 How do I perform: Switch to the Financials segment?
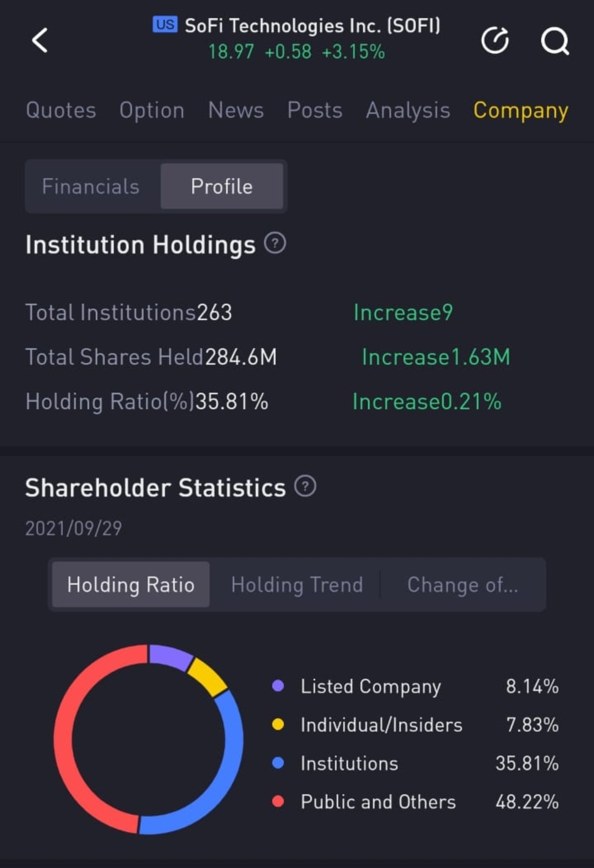click(x=91, y=186)
